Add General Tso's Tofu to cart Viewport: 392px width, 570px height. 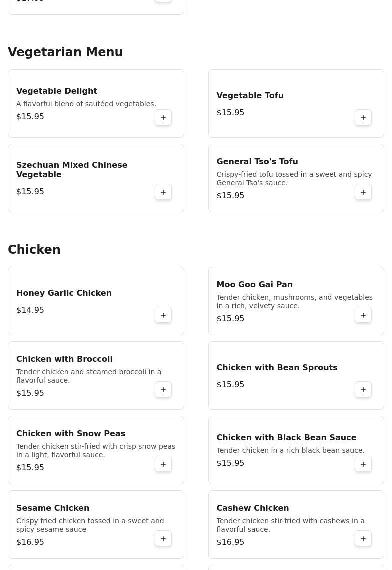[363, 192]
